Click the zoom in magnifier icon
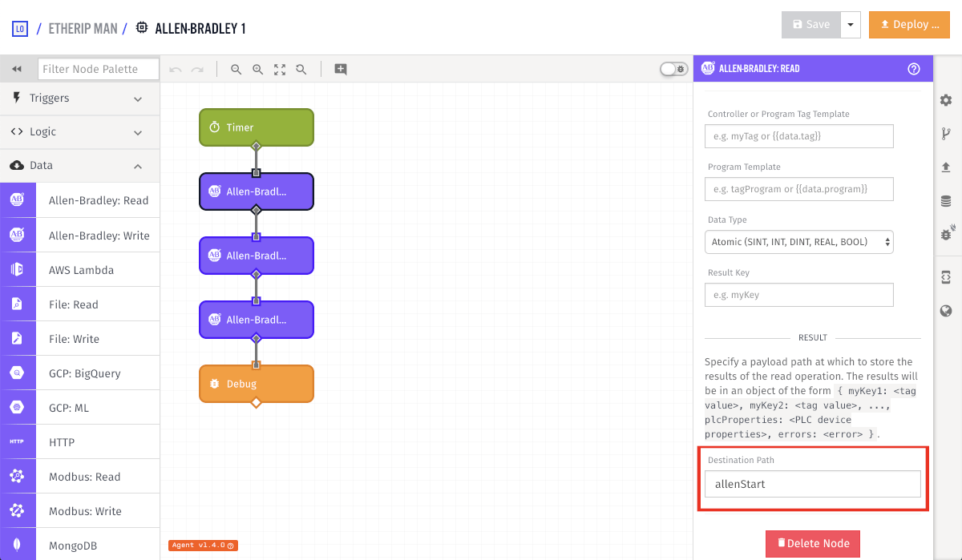This screenshot has width=962, height=560. pyautogui.click(x=258, y=70)
